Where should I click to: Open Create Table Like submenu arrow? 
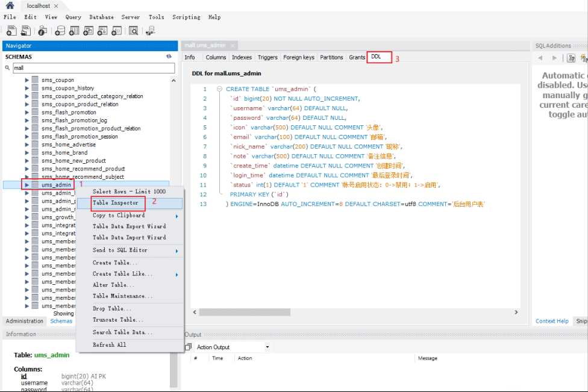click(177, 275)
